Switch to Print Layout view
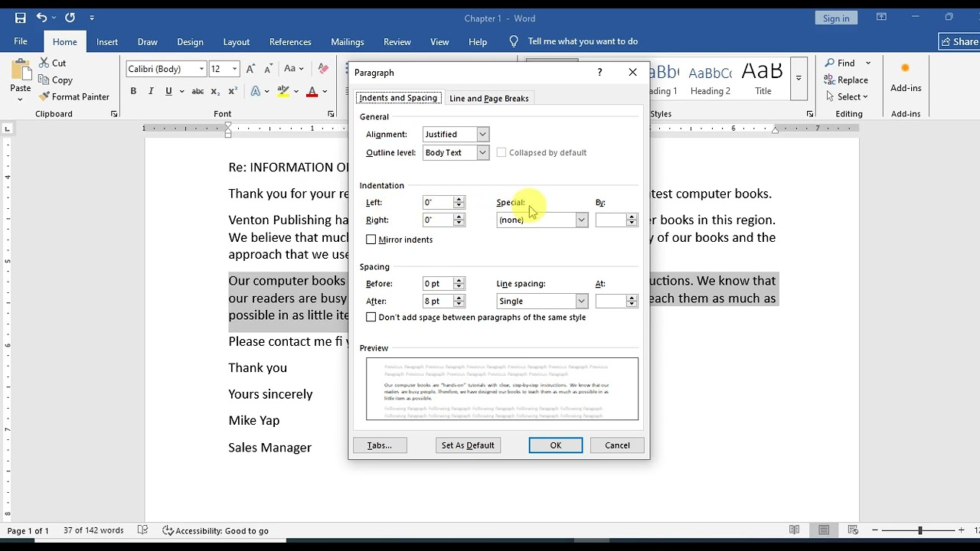980x551 pixels. point(824,530)
